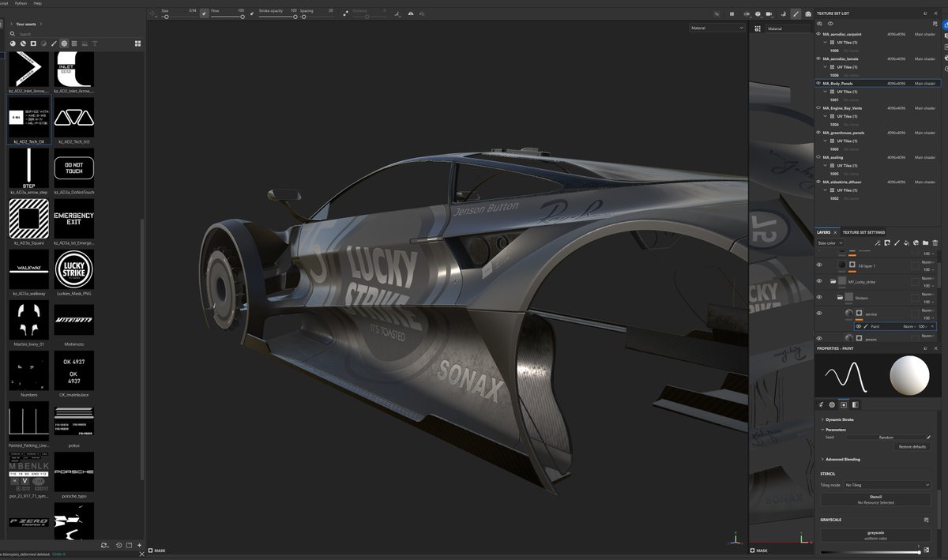Toggle pen pressure for Flow

[204, 13]
